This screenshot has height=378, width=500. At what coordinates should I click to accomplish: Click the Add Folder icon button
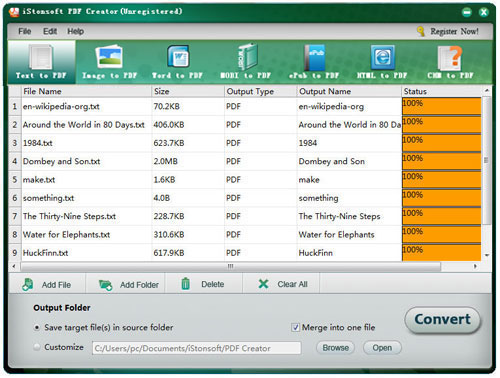[106, 285]
